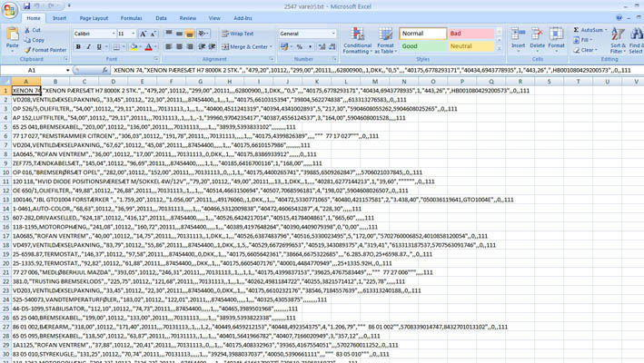
Task: Click the Insert Function fx icon
Action: (102, 70)
